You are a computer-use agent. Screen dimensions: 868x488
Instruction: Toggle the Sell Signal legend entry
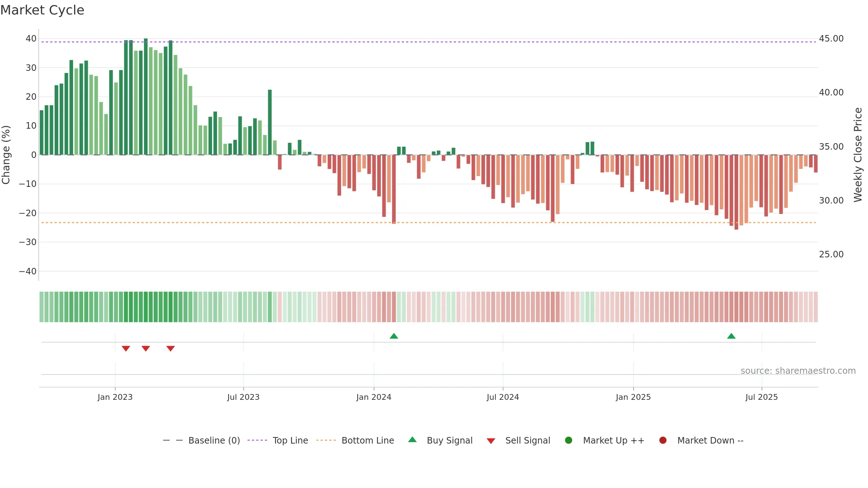point(518,440)
